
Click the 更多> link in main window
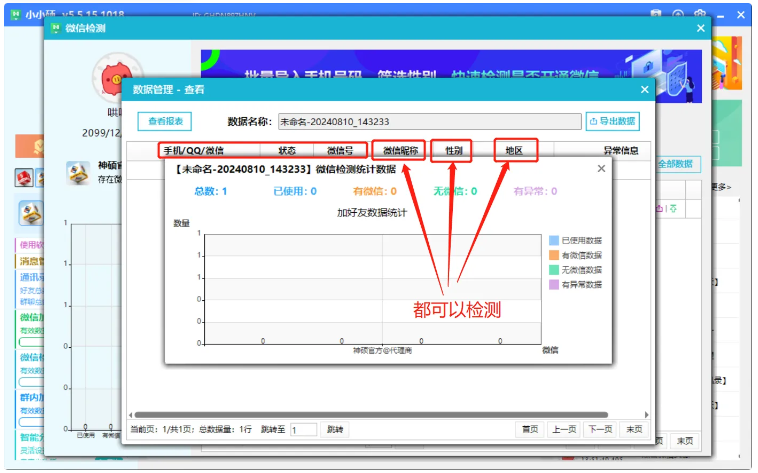click(721, 187)
